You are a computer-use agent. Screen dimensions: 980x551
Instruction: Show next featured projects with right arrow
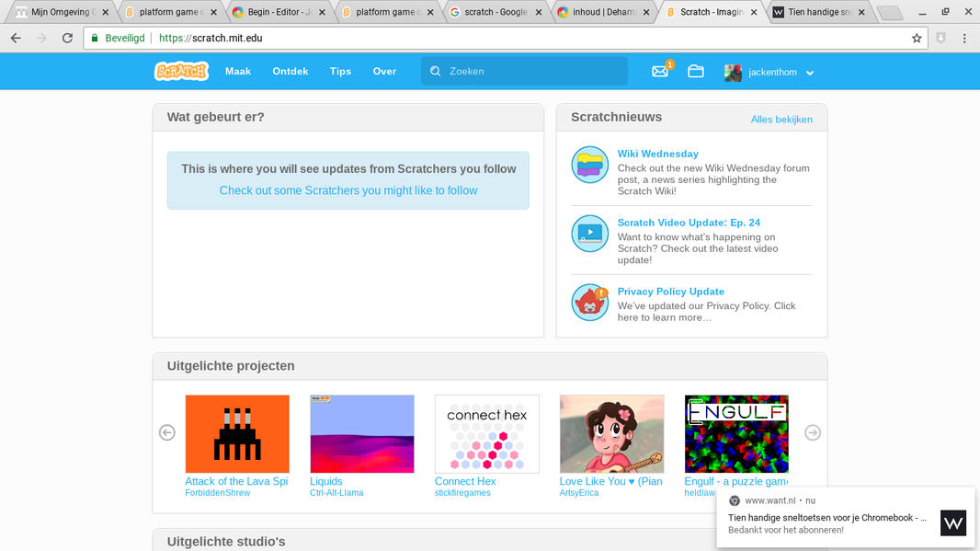pyautogui.click(x=813, y=432)
